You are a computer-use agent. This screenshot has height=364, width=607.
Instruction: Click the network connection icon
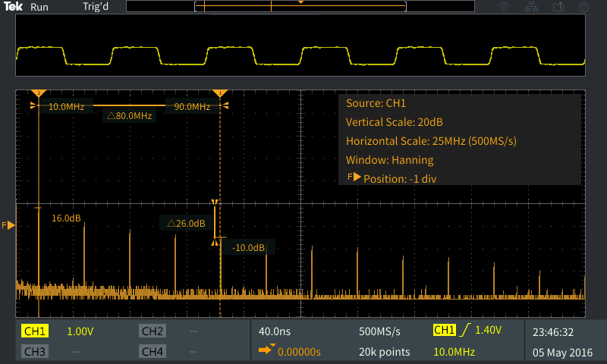(531, 7)
